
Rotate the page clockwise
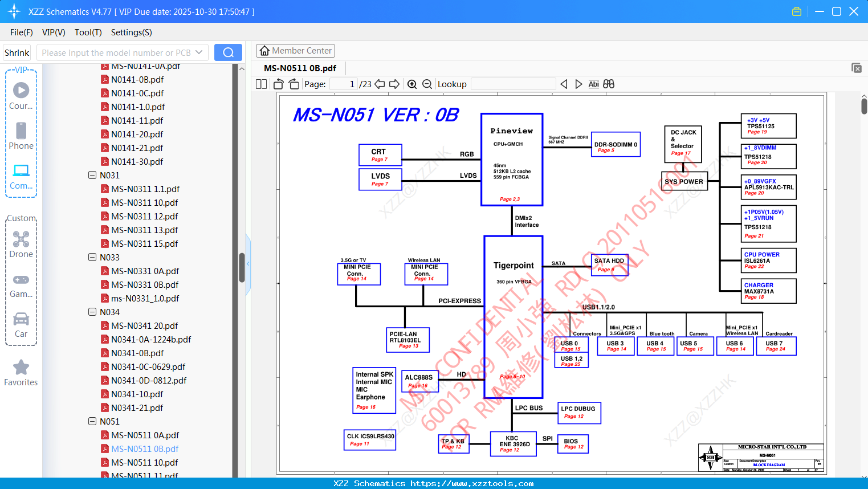tap(294, 84)
